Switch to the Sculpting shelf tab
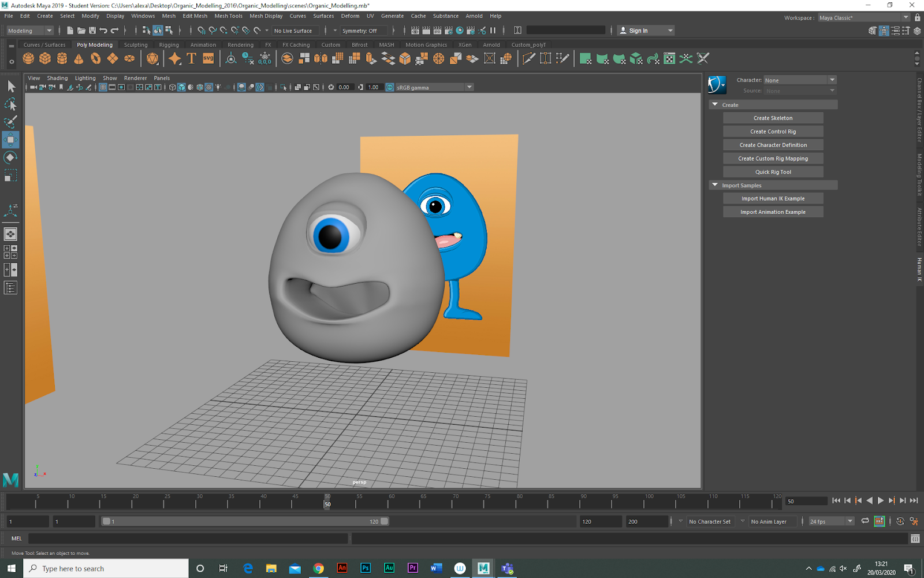This screenshot has height=578, width=924. pos(136,45)
